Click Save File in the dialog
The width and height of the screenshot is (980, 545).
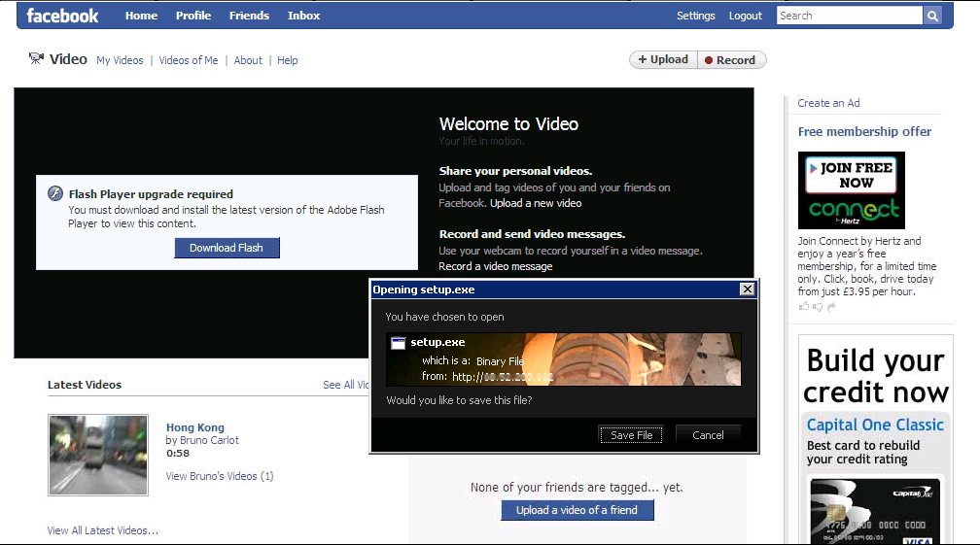(x=631, y=435)
